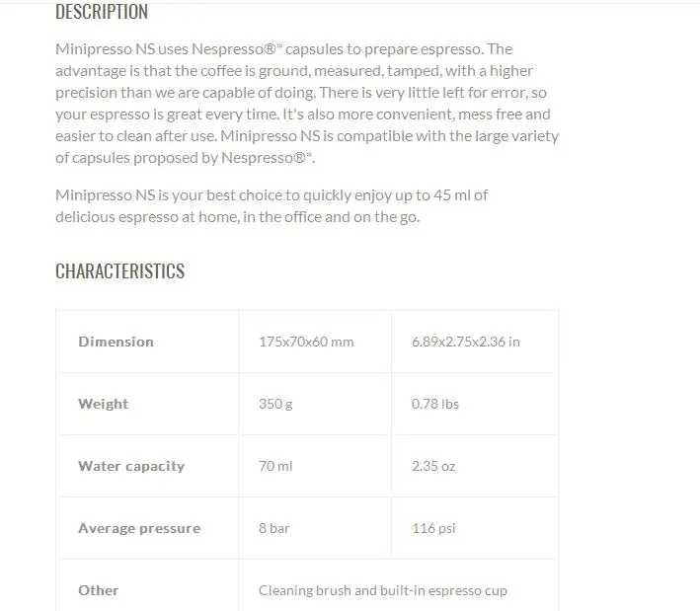Select the Weight row label
Screen dimensions: 700x611
tap(103, 404)
